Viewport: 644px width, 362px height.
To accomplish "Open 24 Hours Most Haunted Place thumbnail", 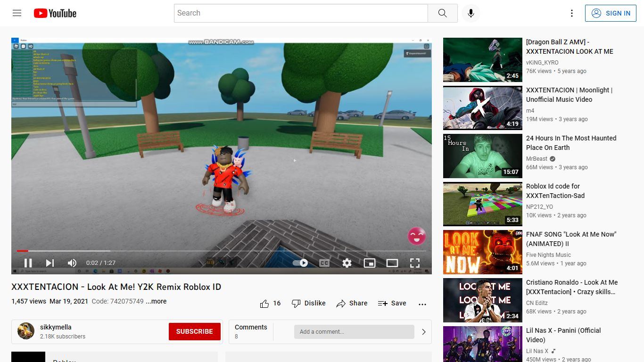I will [483, 156].
